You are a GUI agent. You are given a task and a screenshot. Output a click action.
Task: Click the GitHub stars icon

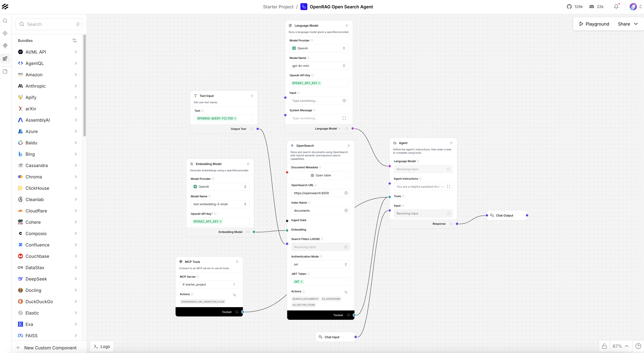(569, 7)
